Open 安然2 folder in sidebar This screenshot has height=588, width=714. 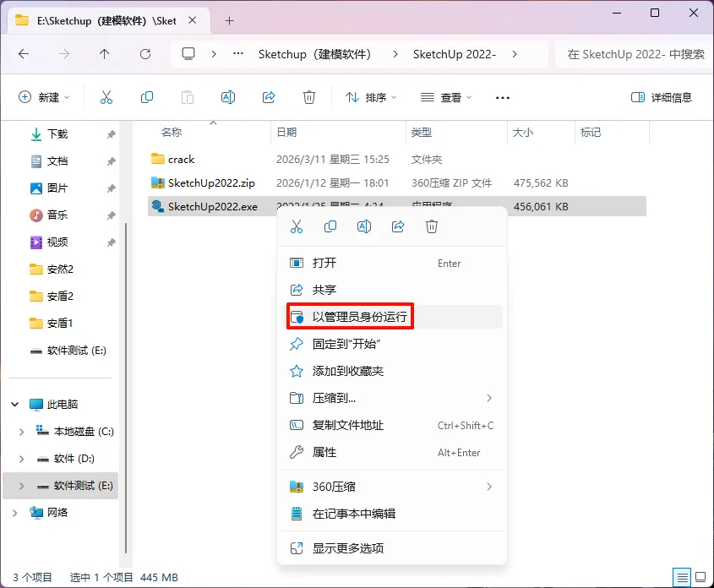60,269
